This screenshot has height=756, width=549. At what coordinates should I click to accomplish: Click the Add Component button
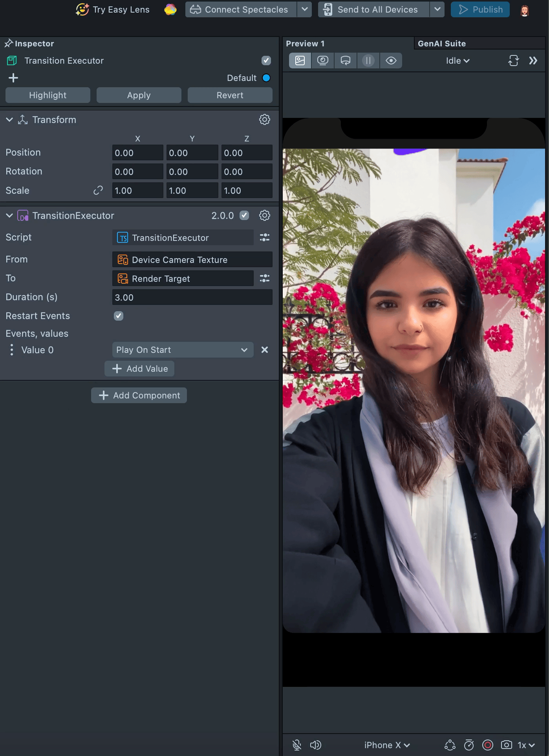click(139, 395)
